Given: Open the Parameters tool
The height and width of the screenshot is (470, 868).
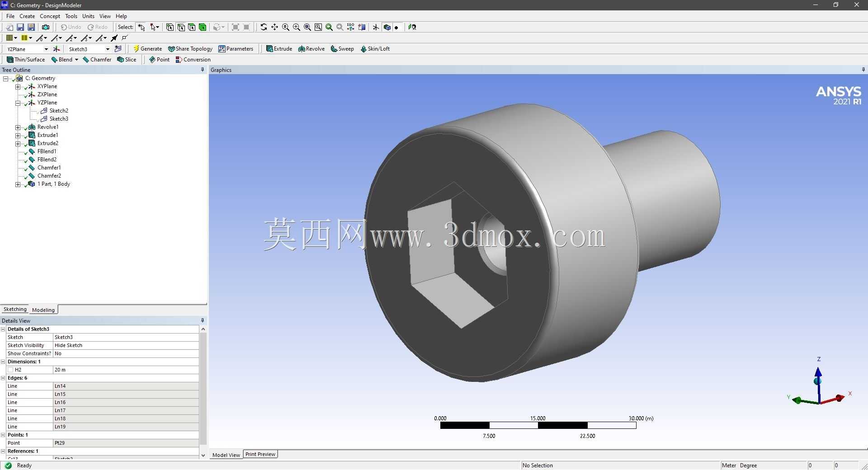Looking at the screenshot, I should pyautogui.click(x=236, y=49).
